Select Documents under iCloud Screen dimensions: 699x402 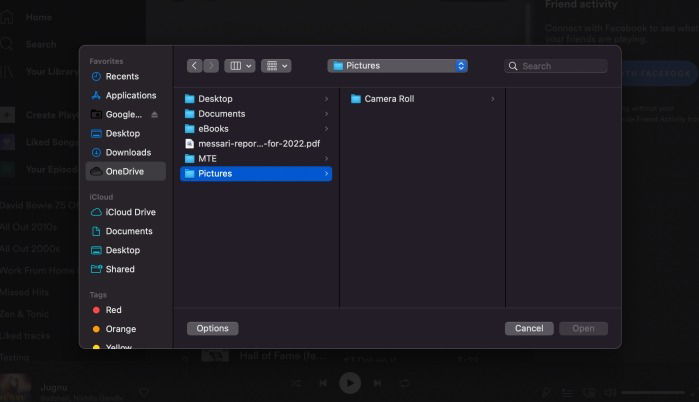126,231
